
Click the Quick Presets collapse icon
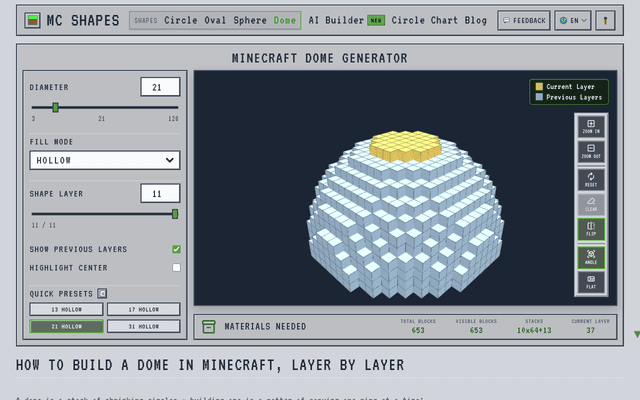(x=102, y=293)
